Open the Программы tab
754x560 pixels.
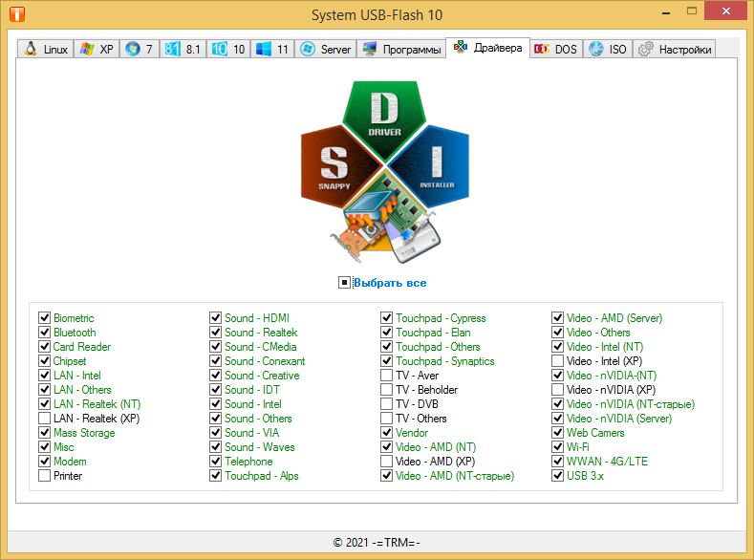coord(402,49)
